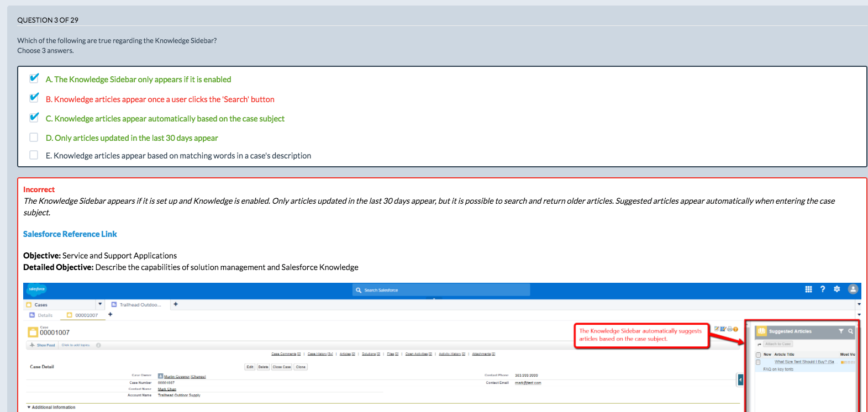Check the 'What Size Tent' article checkbox
The height and width of the screenshot is (412, 868).
[x=758, y=362]
